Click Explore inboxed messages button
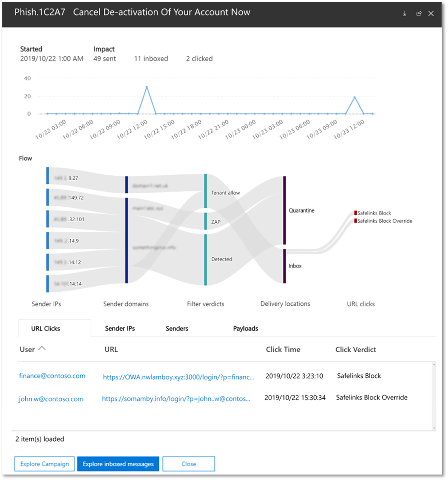448x480 pixels. click(118, 464)
